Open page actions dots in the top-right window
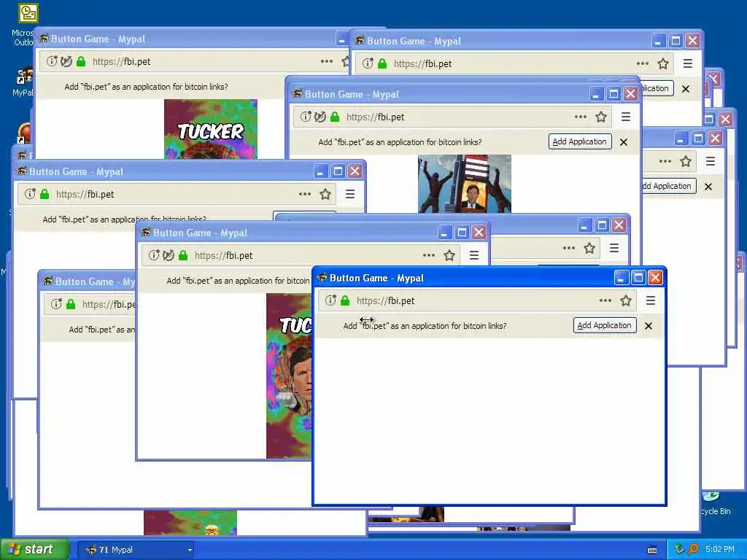 click(x=642, y=63)
